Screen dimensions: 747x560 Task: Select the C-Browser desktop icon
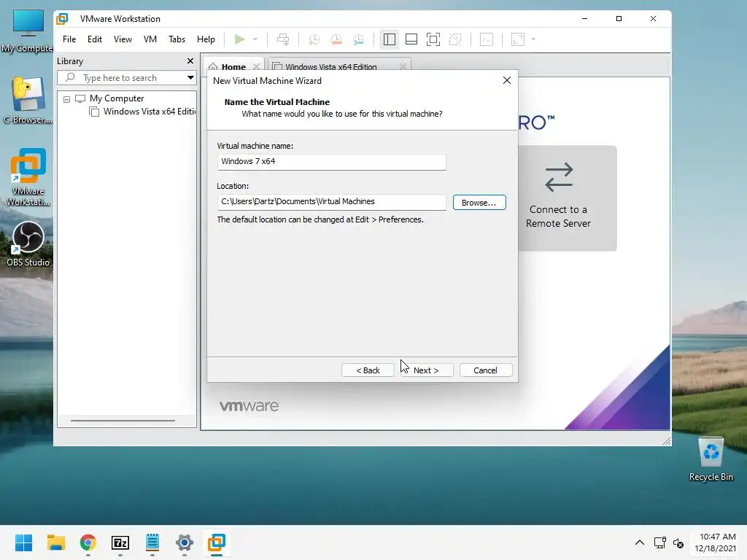click(x=28, y=101)
